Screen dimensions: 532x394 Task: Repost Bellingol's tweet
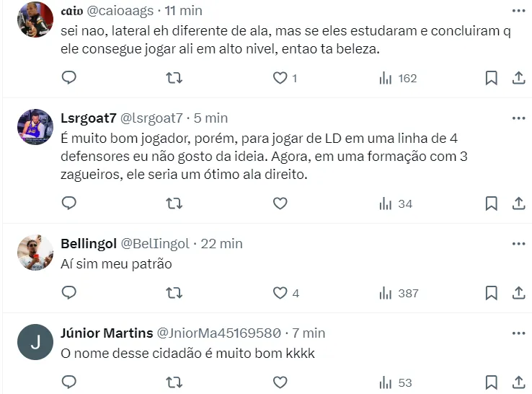(174, 293)
